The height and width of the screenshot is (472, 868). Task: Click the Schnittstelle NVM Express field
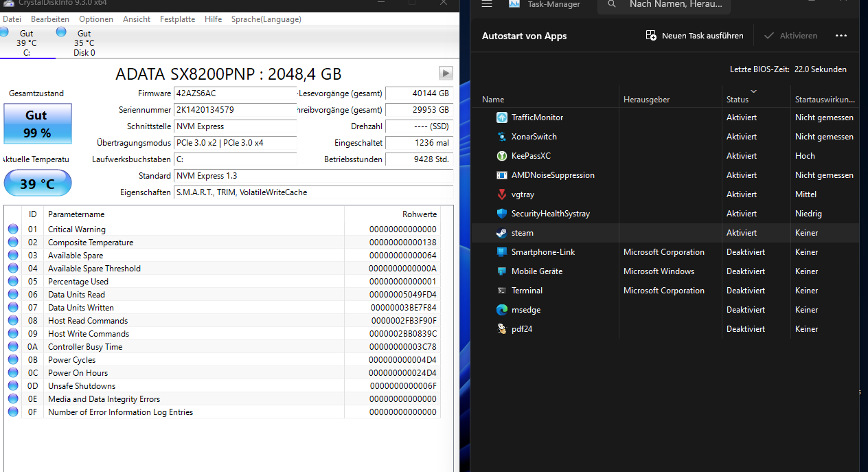point(236,126)
